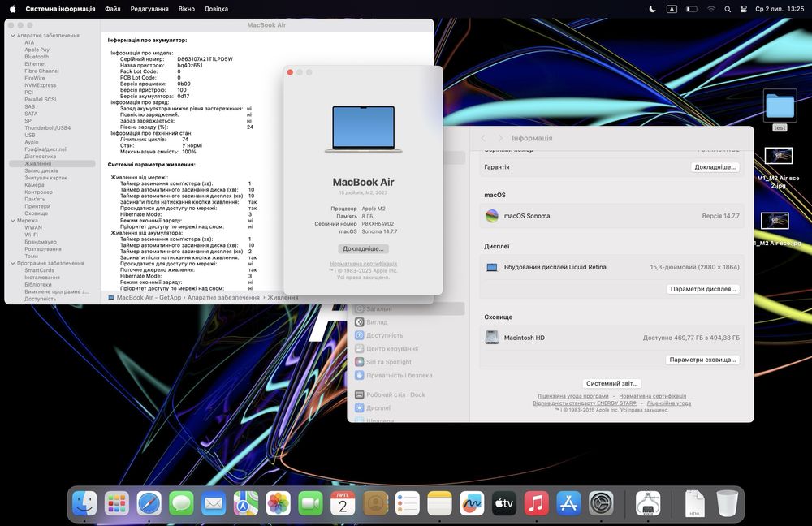
Task: Click Апаратне забезпечення in the path bar
Action: pos(223,298)
